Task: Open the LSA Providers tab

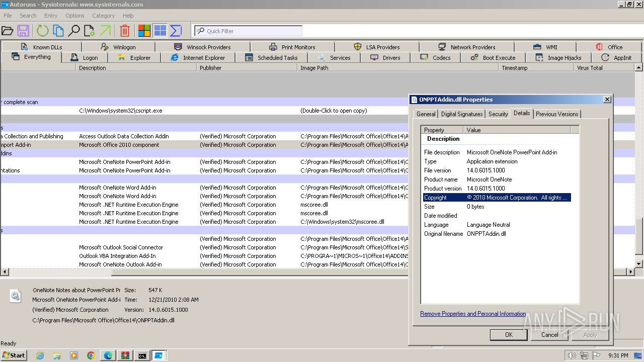Action: click(x=377, y=47)
